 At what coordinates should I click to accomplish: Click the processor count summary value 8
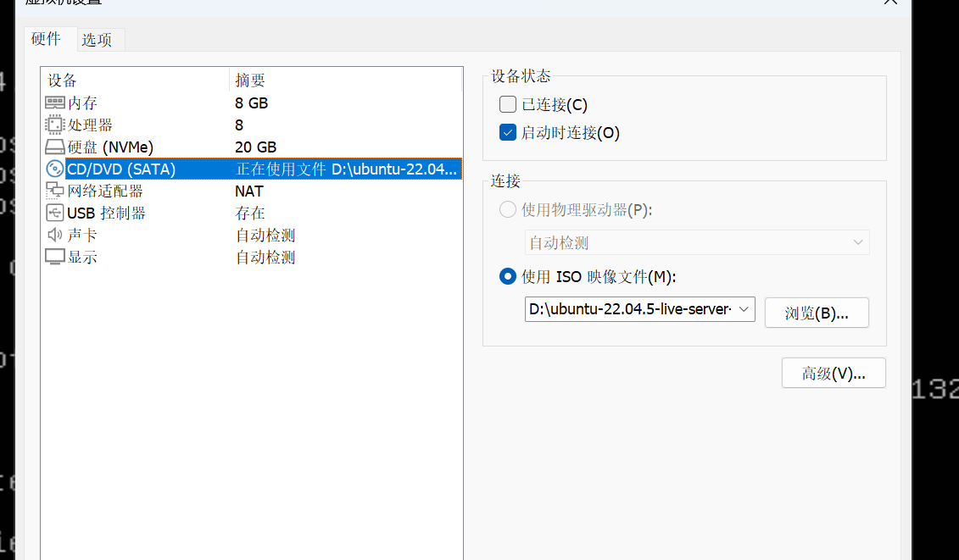[239, 125]
